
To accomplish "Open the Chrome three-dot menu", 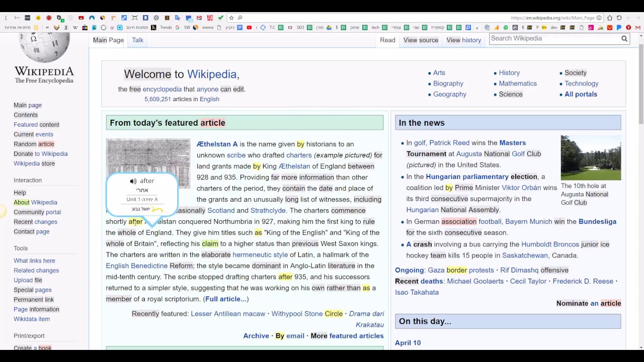I will tap(6, 18).
